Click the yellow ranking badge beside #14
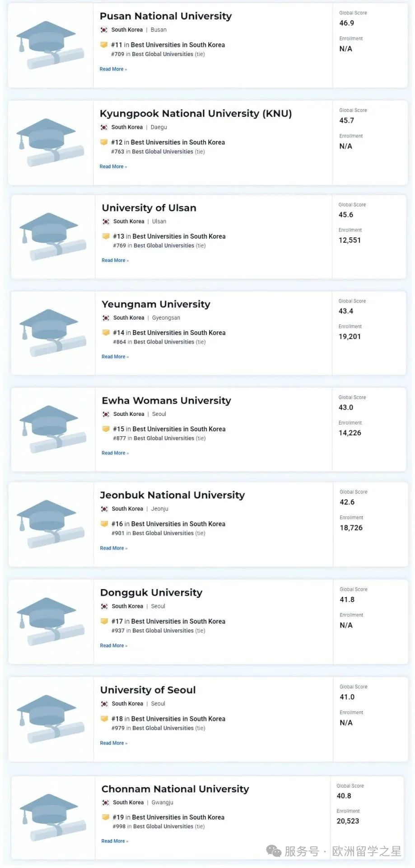This screenshot has height=868, width=415. coord(106,332)
